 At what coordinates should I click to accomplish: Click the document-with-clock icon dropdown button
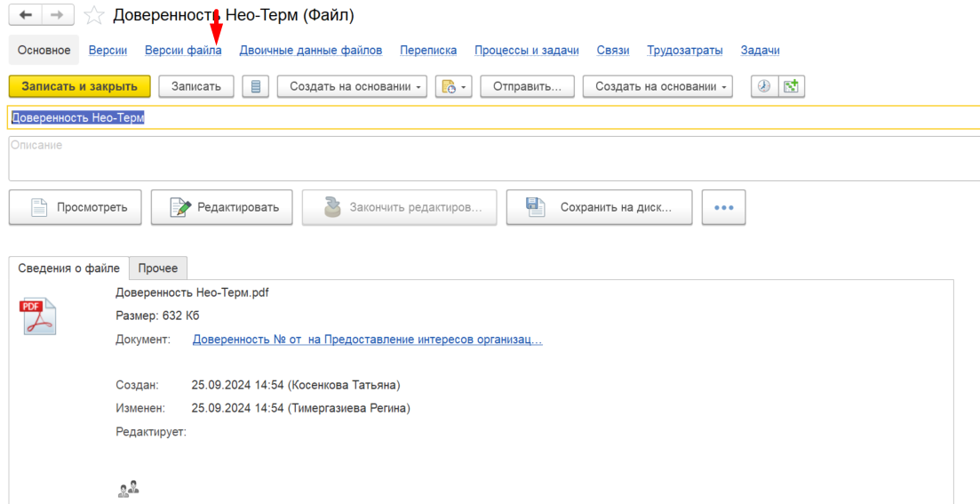(x=453, y=86)
